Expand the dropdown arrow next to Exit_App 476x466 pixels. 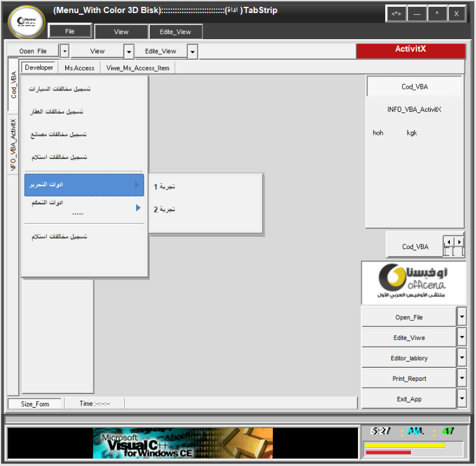(461, 398)
